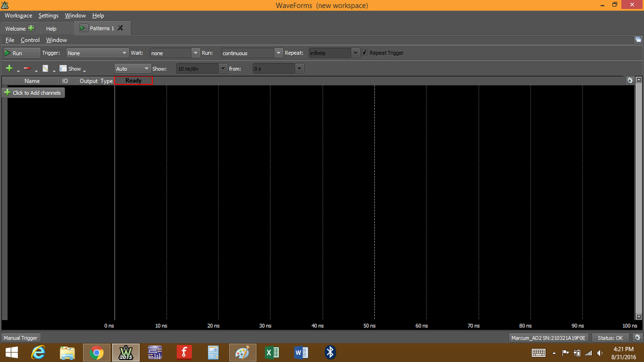Open the Show columns menu icon
Viewport: 644px width, 362px height.
coord(63,69)
